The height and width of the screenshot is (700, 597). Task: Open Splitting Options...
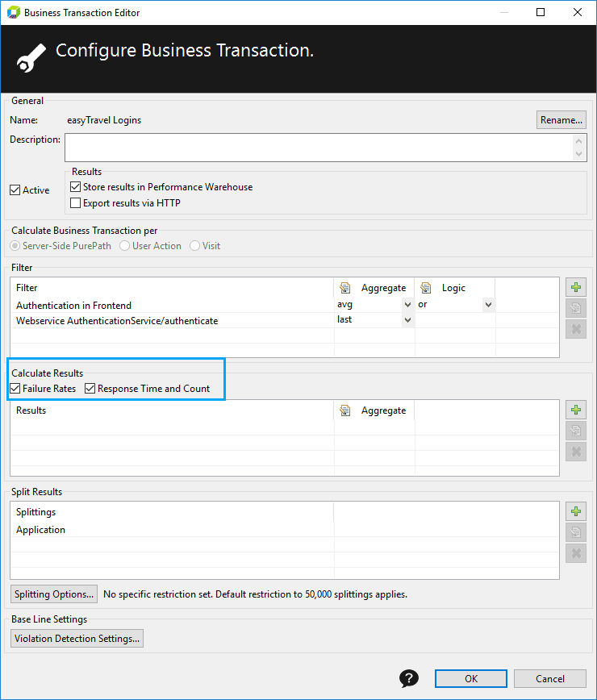(53, 594)
